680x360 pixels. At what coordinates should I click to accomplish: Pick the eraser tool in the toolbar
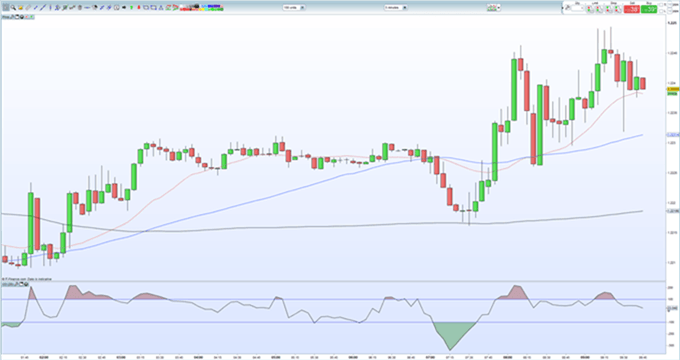(x=28, y=7)
